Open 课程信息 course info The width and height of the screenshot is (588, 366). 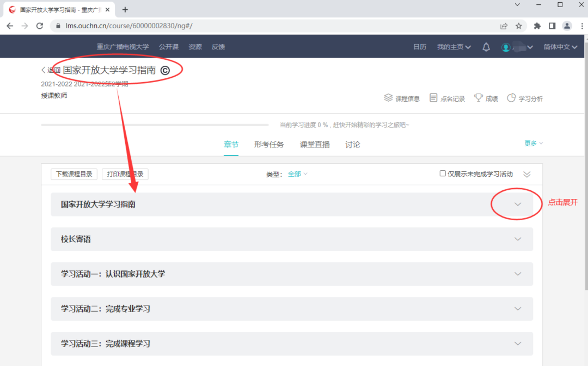click(402, 98)
